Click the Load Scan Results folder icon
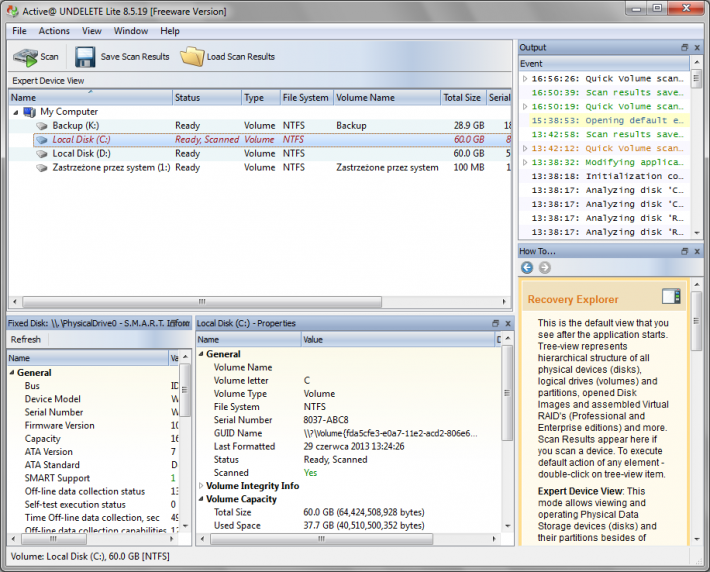Viewport: 710px width, 572px height. coord(192,57)
